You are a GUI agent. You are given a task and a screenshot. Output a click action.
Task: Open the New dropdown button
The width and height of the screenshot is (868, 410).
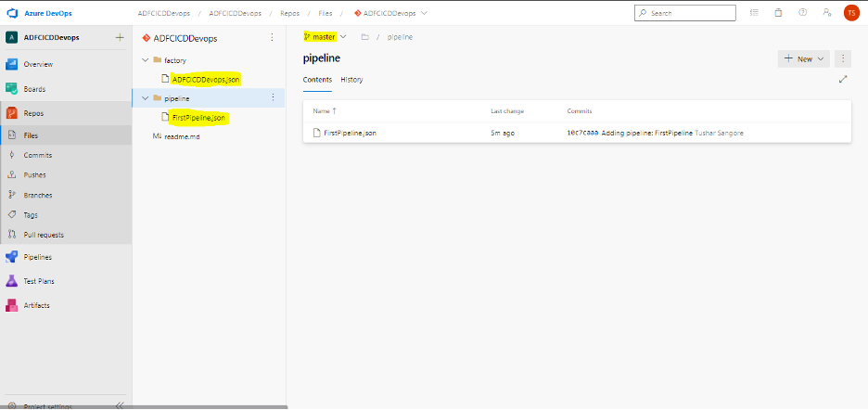click(x=804, y=58)
